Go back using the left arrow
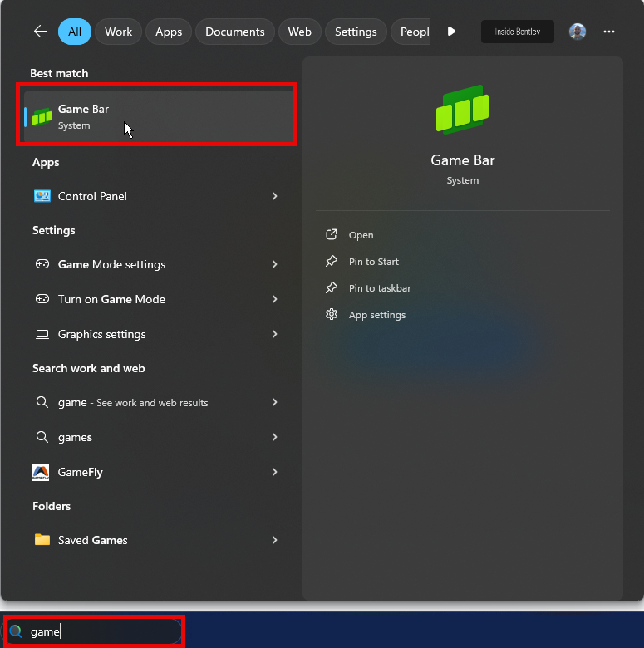644x648 pixels. pyautogui.click(x=41, y=32)
